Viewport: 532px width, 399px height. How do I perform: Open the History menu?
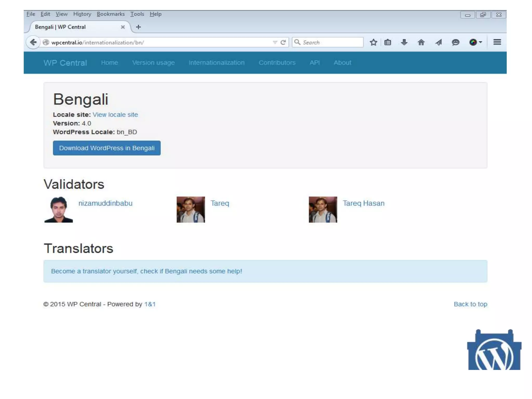pyautogui.click(x=82, y=14)
